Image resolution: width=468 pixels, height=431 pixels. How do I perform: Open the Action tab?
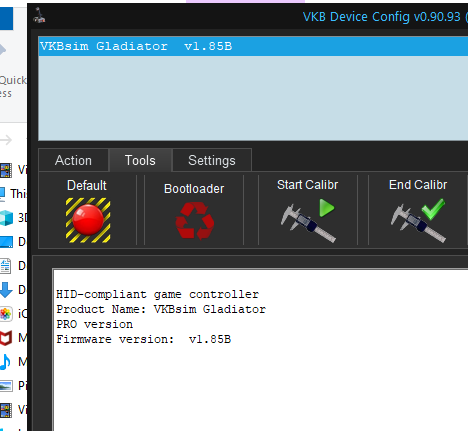coord(73,160)
